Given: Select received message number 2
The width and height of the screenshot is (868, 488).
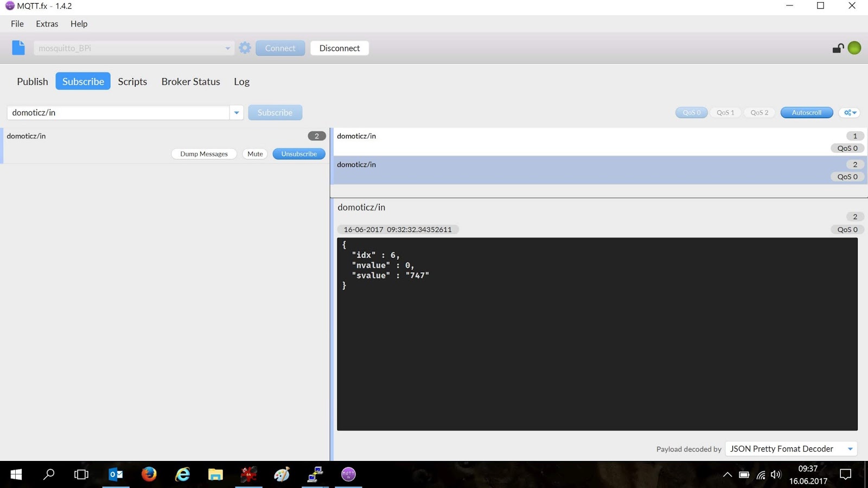Looking at the screenshot, I should coord(599,170).
